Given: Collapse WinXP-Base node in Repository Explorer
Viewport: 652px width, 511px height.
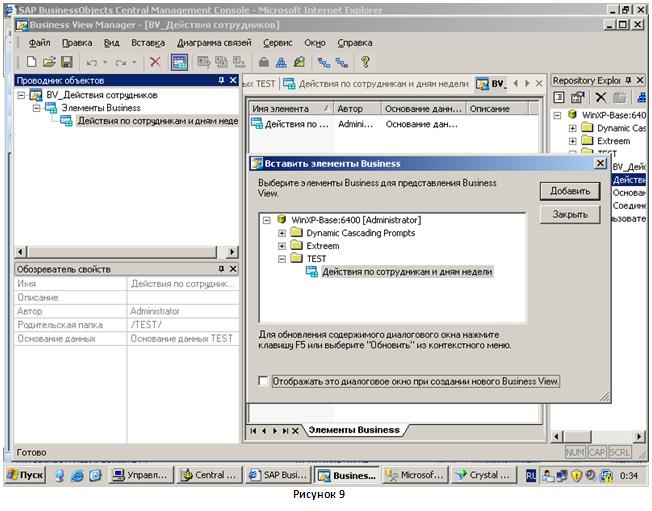Looking at the screenshot, I should [x=558, y=115].
